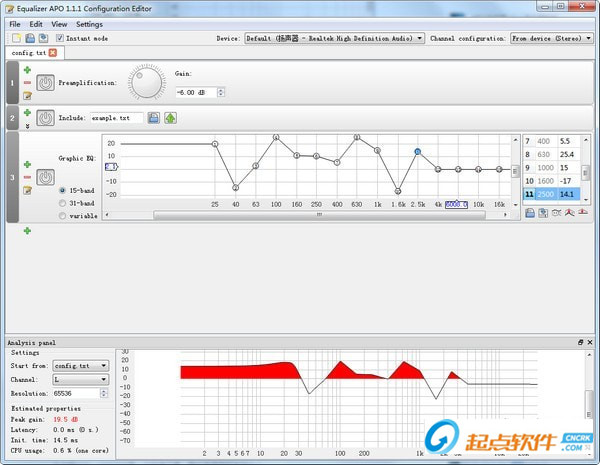The height and width of the screenshot is (465, 600).
Task: Click the Resolution field 65536
Action: point(76,393)
